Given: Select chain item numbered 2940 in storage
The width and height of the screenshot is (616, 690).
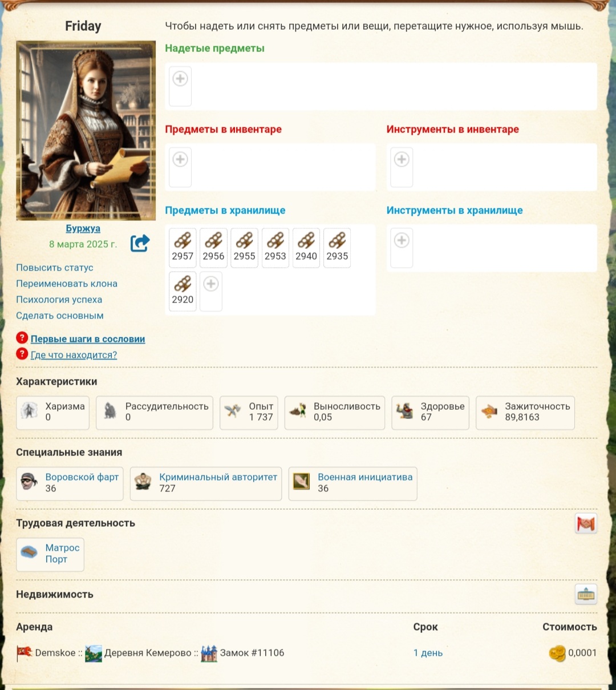Looking at the screenshot, I should (306, 248).
